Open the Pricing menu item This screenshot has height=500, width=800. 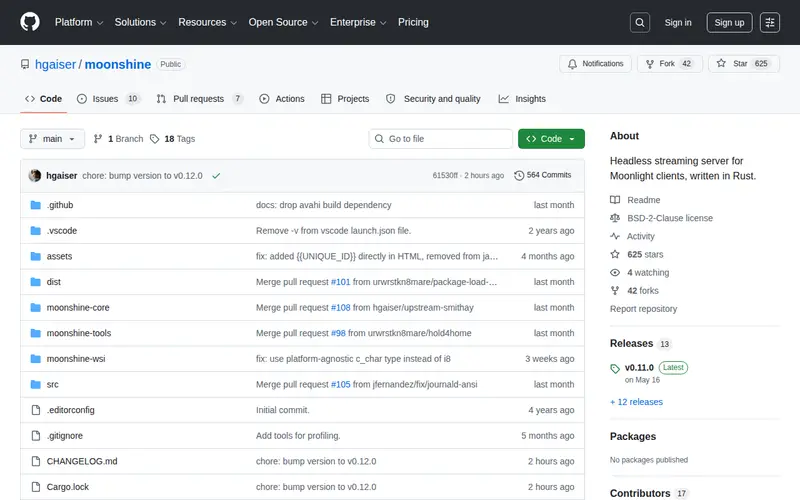tap(413, 22)
